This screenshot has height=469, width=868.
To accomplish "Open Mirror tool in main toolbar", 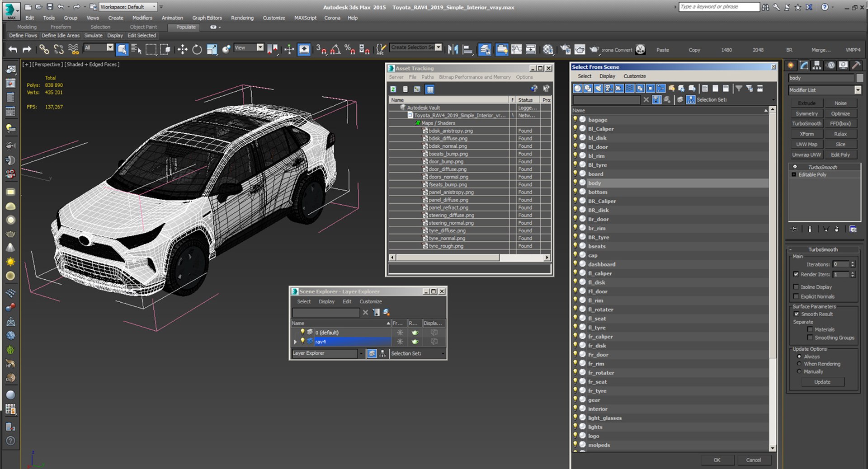I will click(x=453, y=49).
